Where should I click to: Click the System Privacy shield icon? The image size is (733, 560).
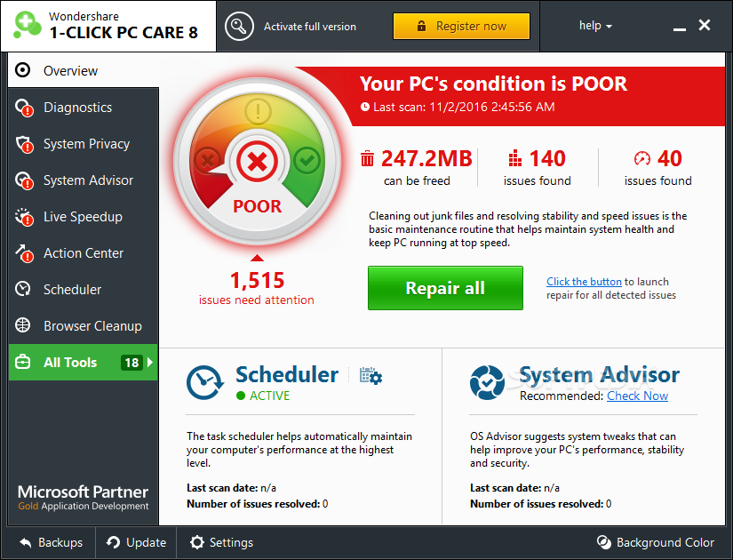(24, 144)
